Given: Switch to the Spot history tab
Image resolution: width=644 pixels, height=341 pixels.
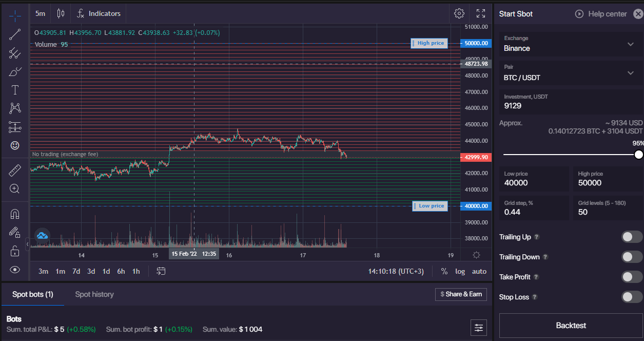Looking at the screenshot, I should click(94, 294).
